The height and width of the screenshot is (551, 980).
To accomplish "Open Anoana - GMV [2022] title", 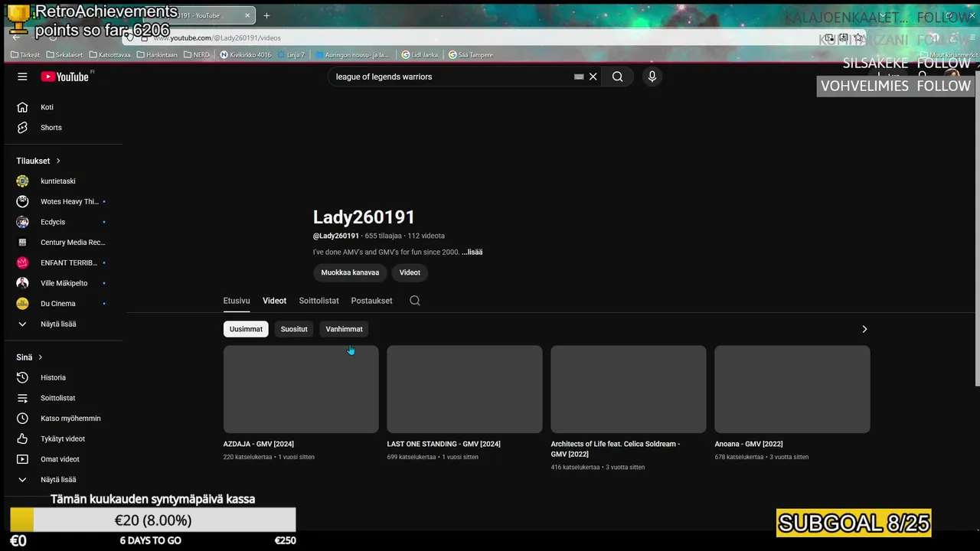I will (749, 444).
